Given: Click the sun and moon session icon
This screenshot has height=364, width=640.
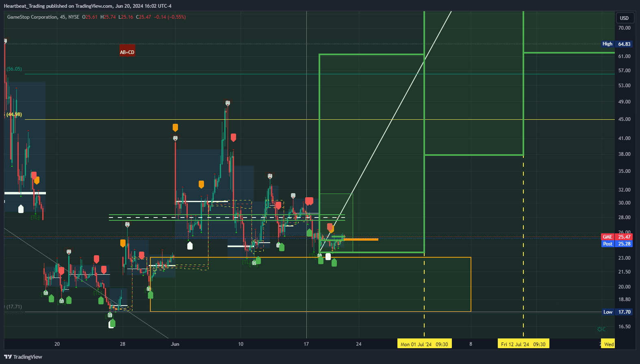Looking at the screenshot, I should pyautogui.click(x=601, y=329).
